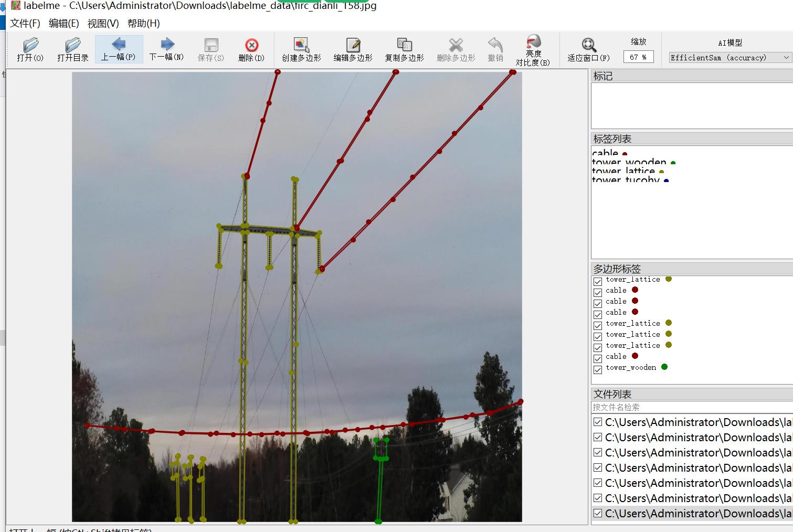This screenshot has width=793, height=532.
Task: Open the File menu
Action: point(25,24)
